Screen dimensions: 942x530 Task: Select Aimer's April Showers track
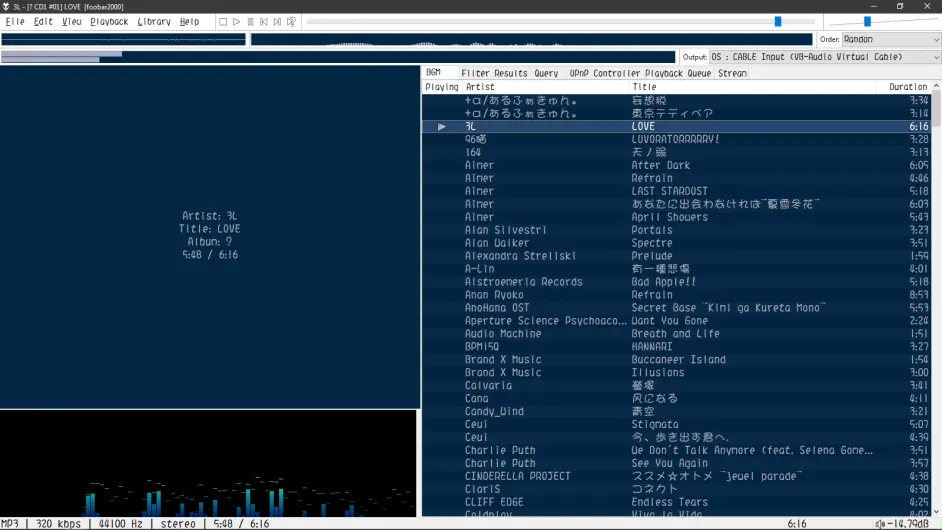coord(676,217)
